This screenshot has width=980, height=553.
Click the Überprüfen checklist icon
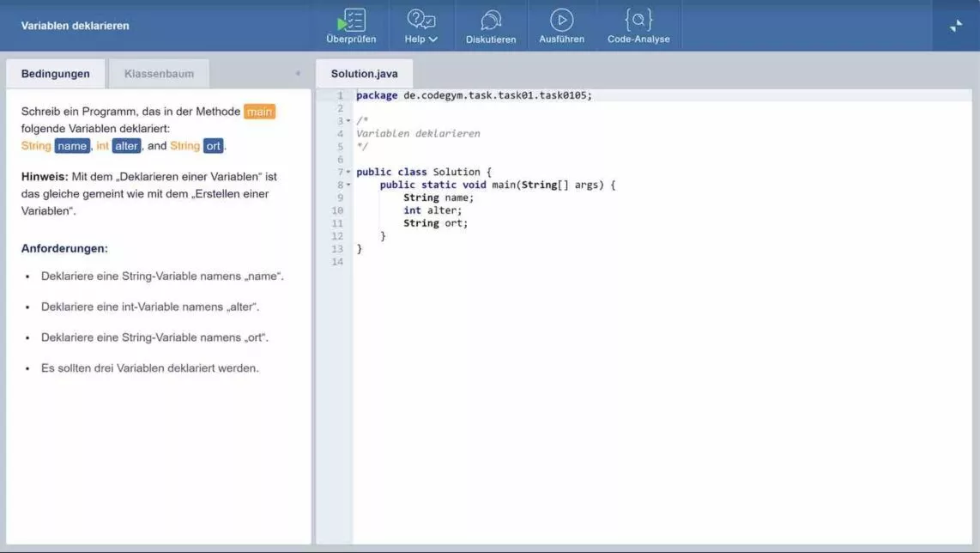(351, 20)
